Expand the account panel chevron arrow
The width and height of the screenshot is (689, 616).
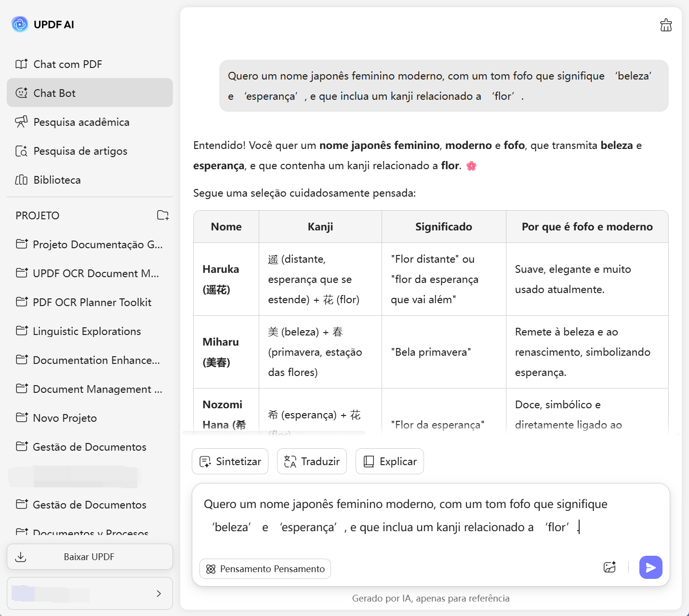point(159,594)
